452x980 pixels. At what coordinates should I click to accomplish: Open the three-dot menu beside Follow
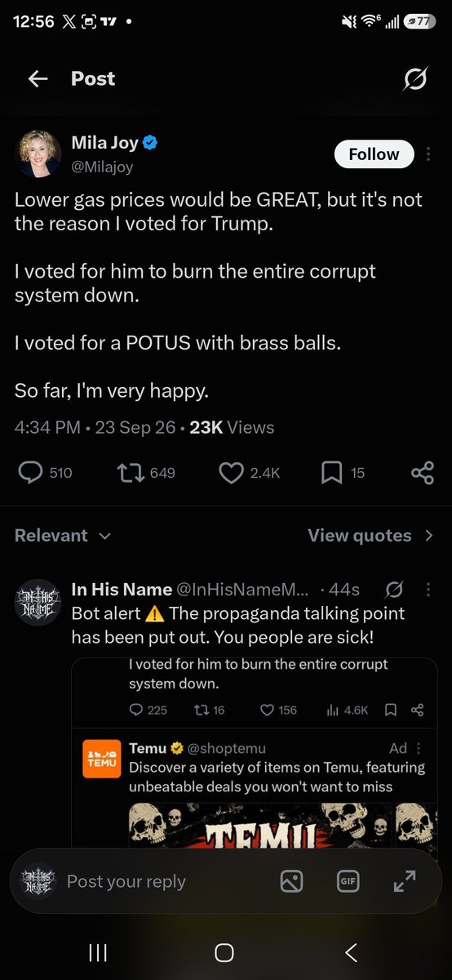tap(430, 154)
